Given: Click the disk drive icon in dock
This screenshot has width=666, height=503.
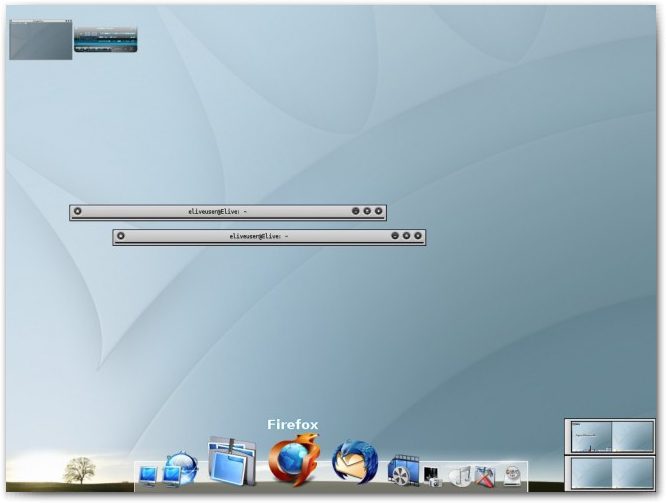Looking at the screenshot, I should (513, 475).
